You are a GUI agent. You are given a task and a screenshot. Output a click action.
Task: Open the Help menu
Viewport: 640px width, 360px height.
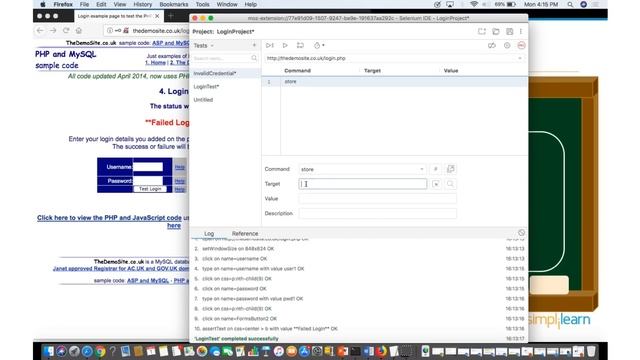pos(251,4)
